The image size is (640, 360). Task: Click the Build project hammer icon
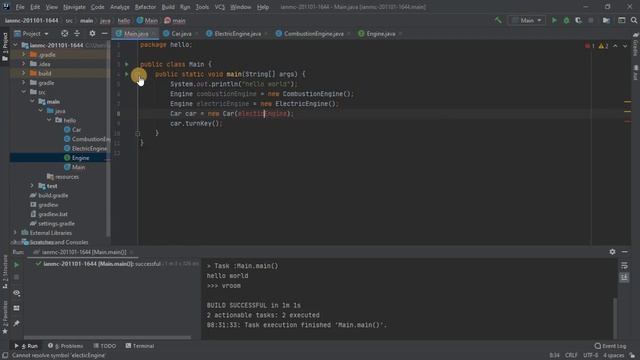coord(498,20)
